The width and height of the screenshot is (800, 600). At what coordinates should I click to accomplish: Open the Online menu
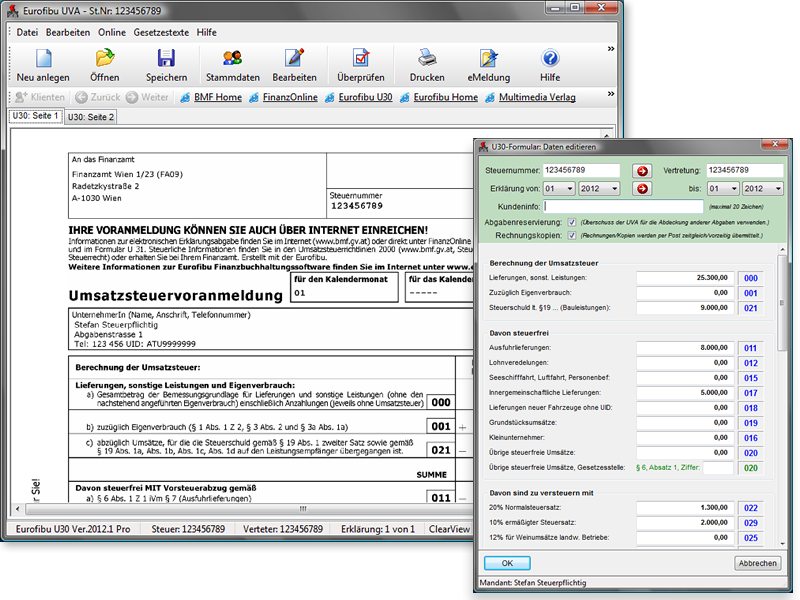pos(112,32)
